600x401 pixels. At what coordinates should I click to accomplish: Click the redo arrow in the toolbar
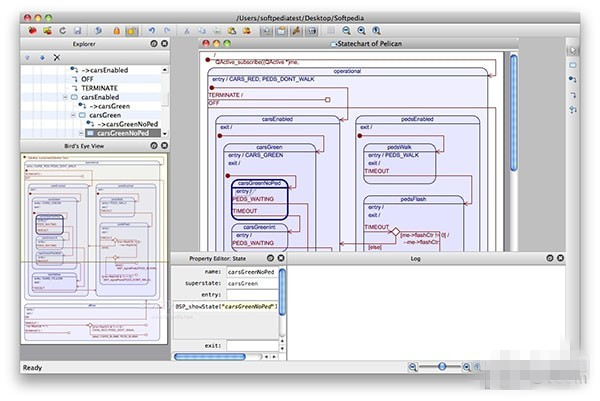165,31
